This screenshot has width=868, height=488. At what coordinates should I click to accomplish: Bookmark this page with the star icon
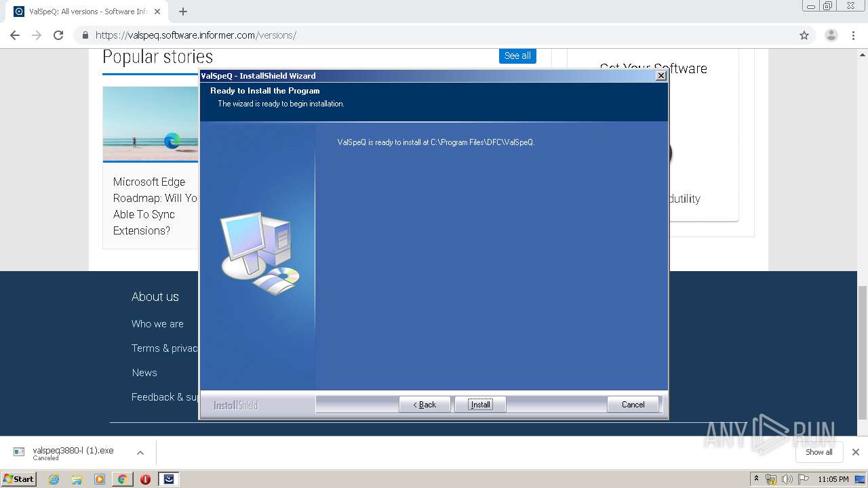(804, 35)
